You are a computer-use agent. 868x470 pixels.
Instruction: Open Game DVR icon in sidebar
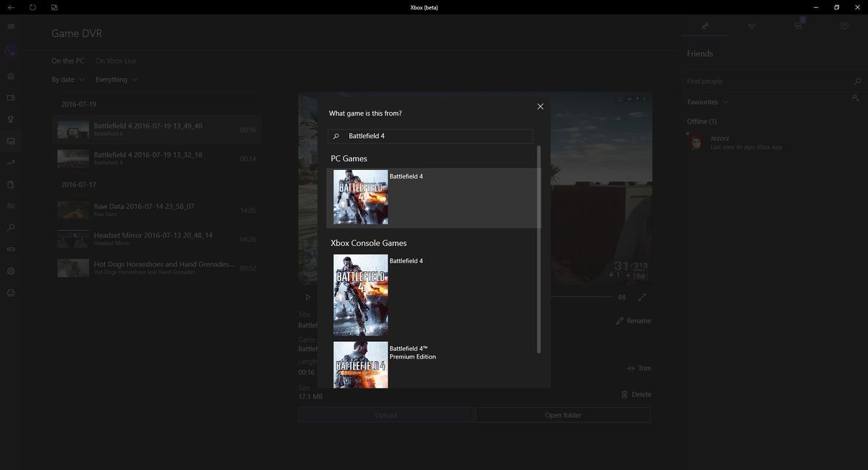pos(11,141)
